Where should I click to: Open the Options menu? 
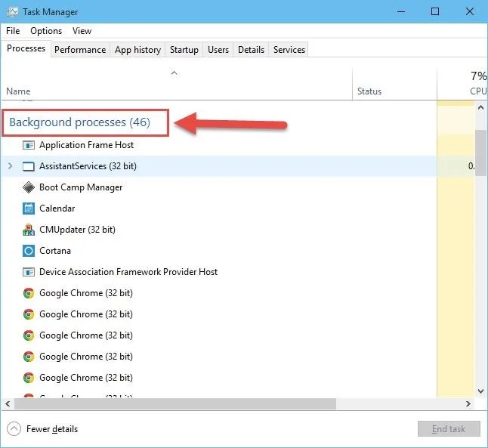(x=46, y=31)
